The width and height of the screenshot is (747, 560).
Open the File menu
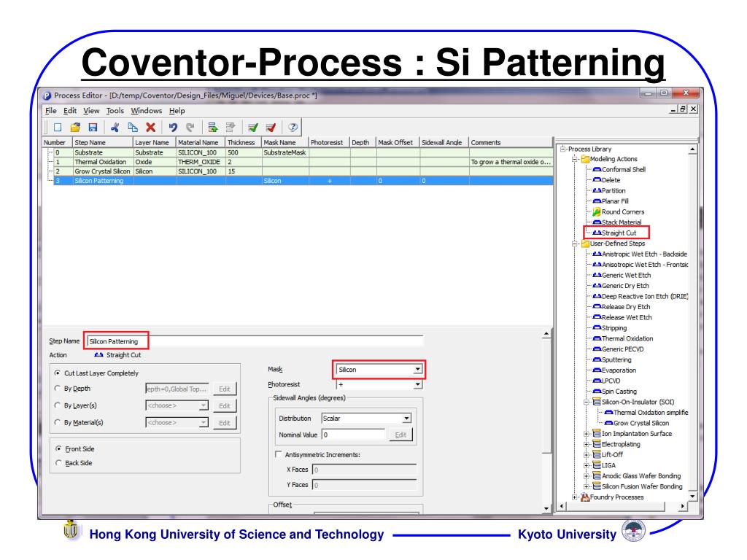[x=50, y=111]
